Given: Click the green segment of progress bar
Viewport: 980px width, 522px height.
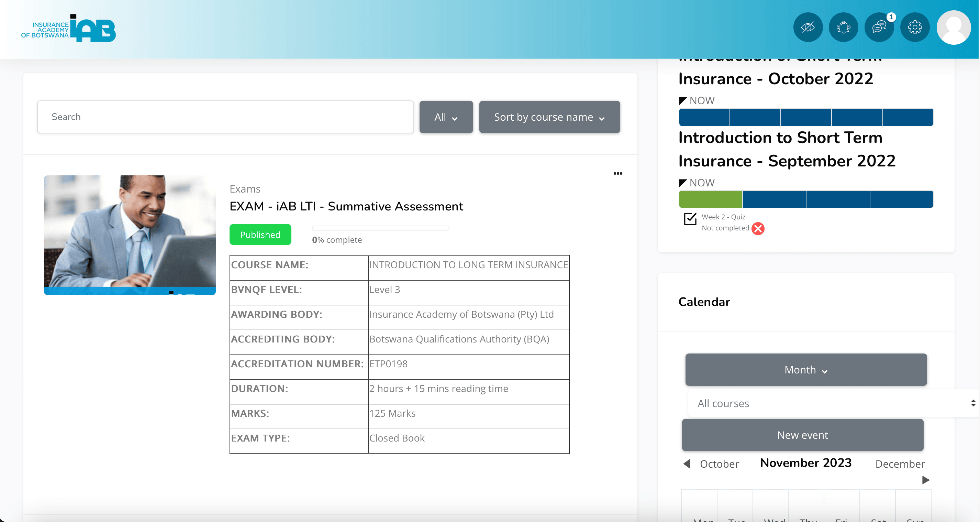Looking at the screenshot, I should pos(710,199).
